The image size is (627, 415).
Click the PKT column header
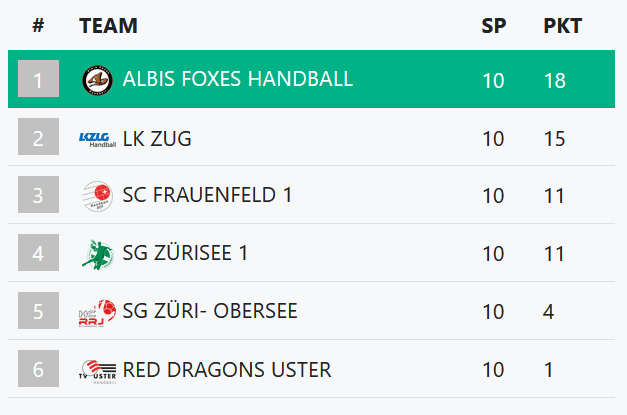click(x=562, y=26)
